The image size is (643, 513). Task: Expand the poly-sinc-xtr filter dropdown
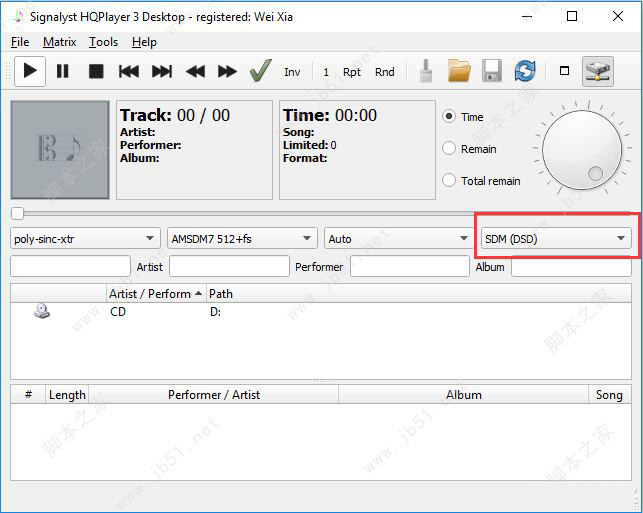85,238
